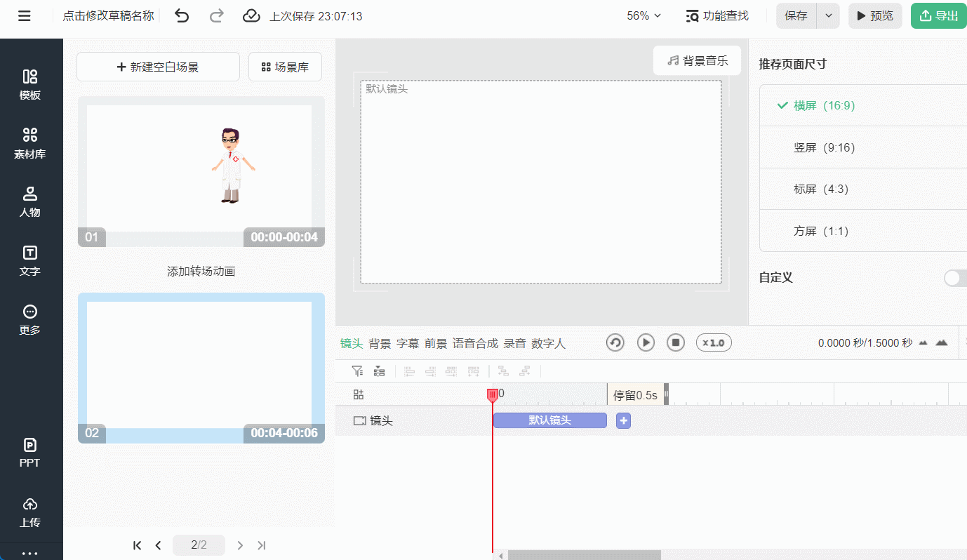Open the 人物 characters panel
Viewport: 967px width, 560px height.
[x=30, y=202]
